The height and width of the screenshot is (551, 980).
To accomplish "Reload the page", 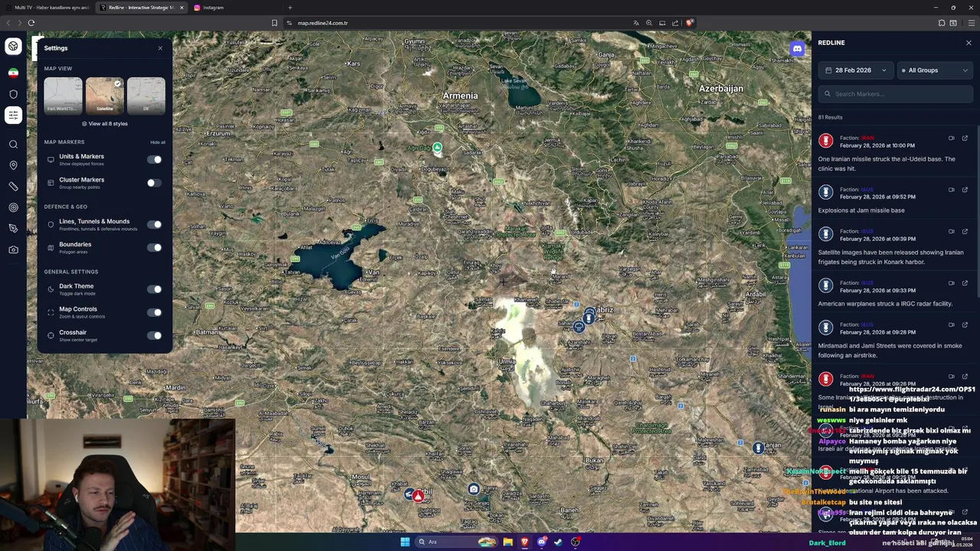I will [x=31, y=23].
